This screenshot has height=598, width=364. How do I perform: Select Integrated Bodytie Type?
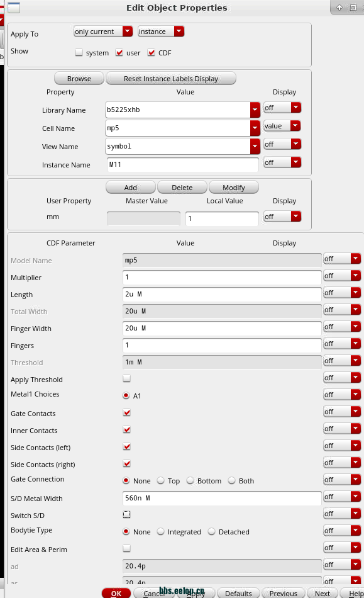161,532
